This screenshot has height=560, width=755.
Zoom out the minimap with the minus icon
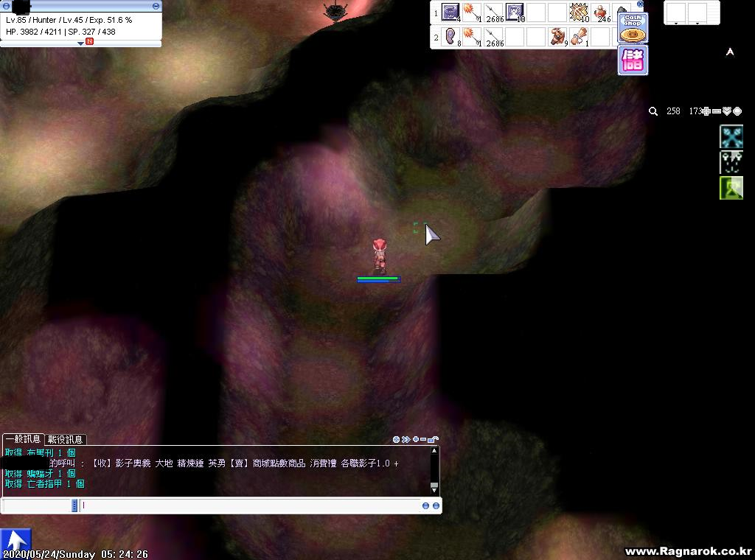[717, 111]
